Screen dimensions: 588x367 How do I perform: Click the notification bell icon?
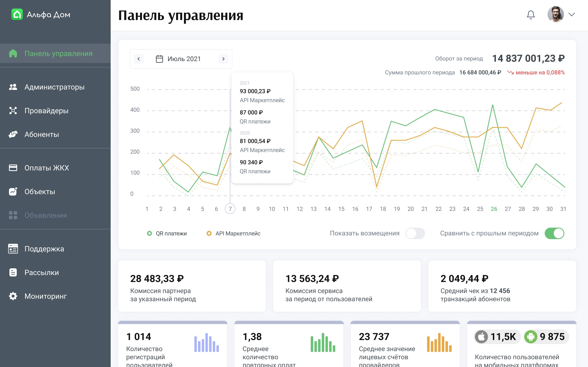pyautogui.click(x=531, y=15)
